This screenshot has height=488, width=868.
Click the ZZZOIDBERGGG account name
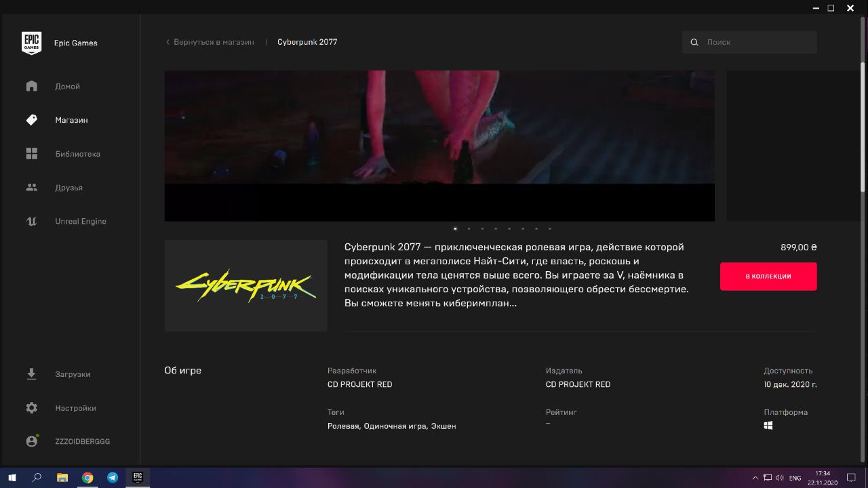(83, 441)
